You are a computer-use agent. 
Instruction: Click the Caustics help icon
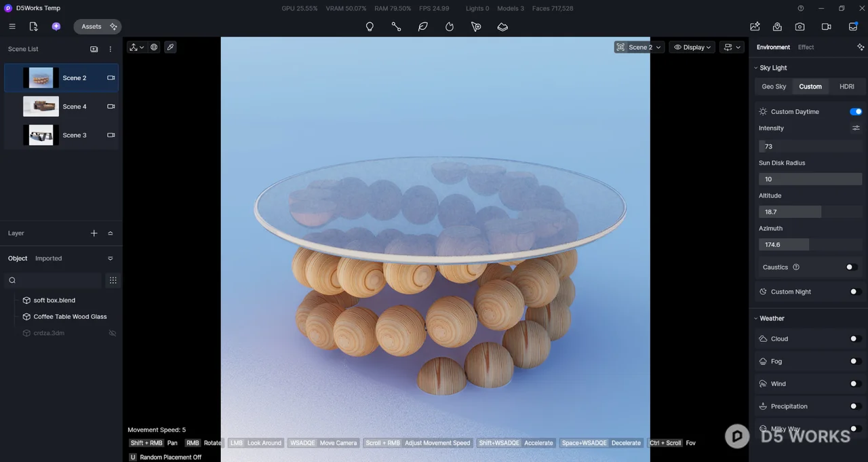click(796, 267)
